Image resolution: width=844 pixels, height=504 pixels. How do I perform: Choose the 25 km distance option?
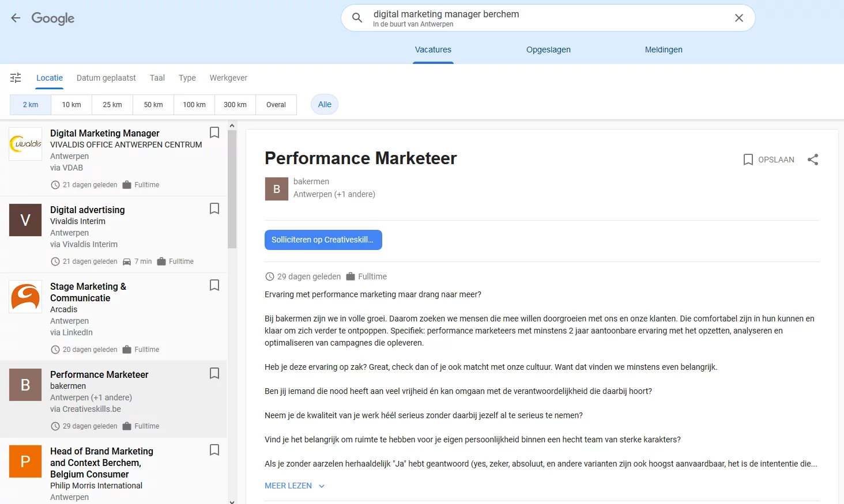[x=112, y=105]
